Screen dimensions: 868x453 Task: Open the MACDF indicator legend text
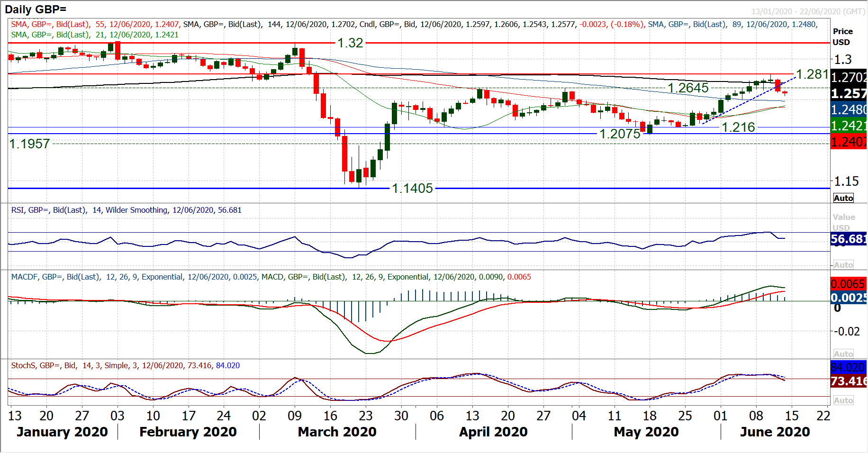pos(271,277)
